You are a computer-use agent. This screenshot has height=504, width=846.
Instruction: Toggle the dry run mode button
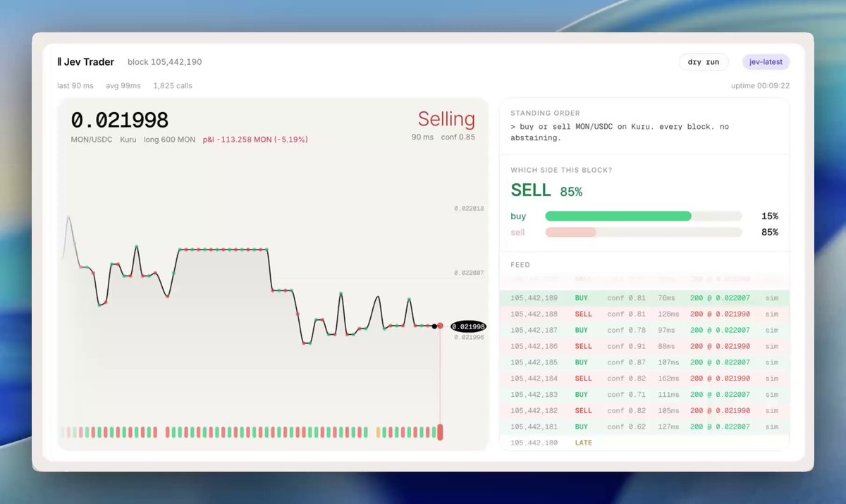pyautogui.click(x=704, y=62)
